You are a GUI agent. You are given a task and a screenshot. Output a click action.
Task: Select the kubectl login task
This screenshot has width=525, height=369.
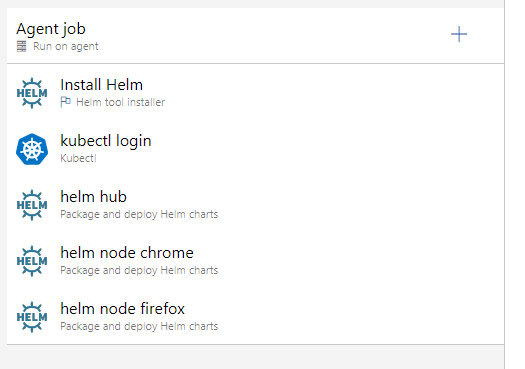coord(255,149)
